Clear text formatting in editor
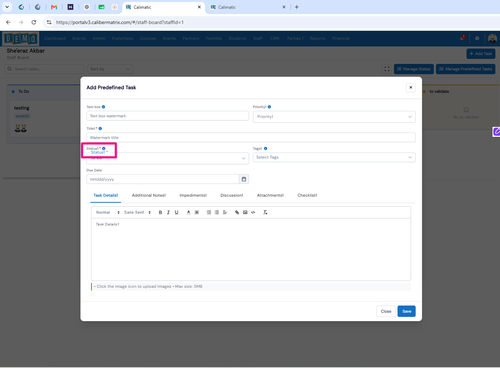500x368 pixels. pyautogui.click(x=265, y=212)
